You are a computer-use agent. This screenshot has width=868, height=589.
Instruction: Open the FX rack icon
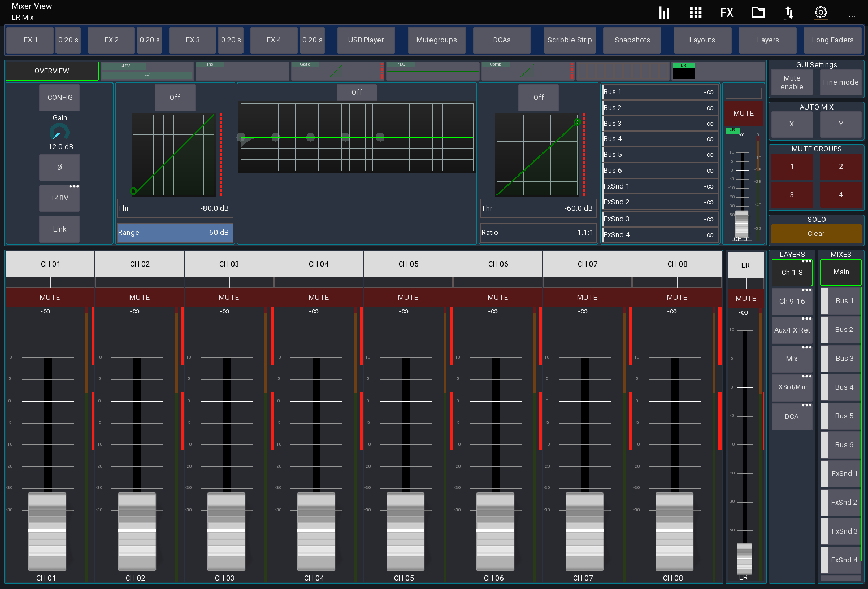727,12
